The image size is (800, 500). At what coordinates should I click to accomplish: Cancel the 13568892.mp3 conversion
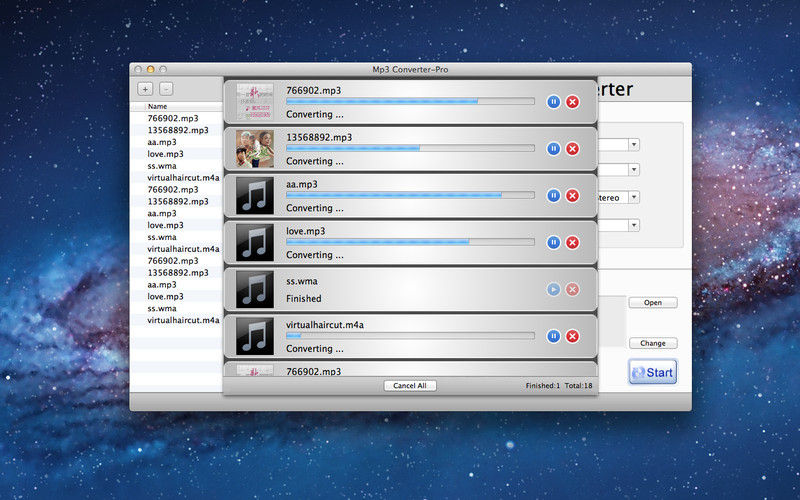tap(572, 148)
